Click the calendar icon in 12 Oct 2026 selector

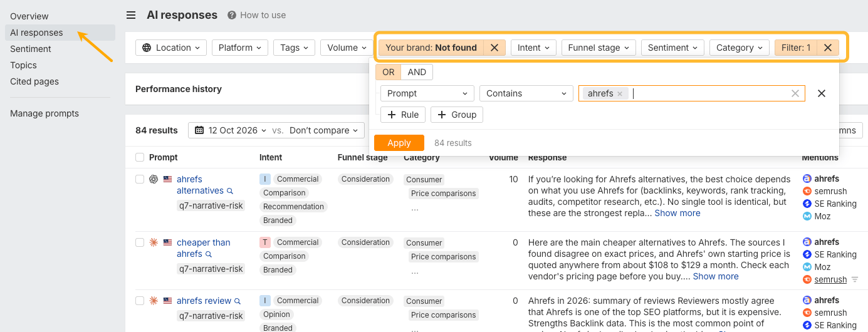[199, 130]
